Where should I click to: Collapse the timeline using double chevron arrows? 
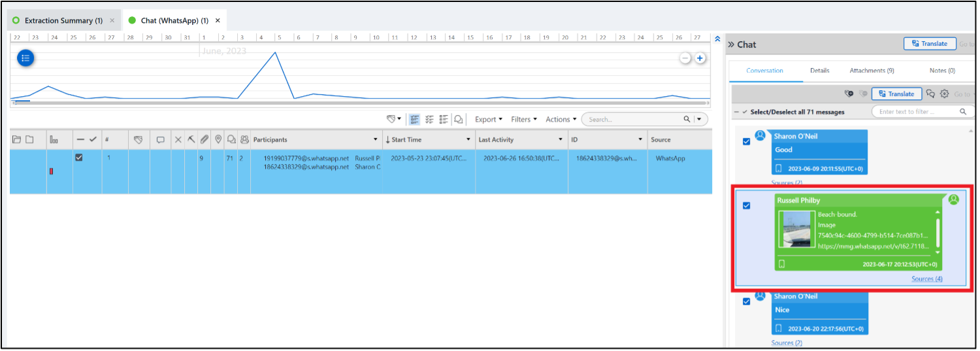(x=717, y=39)
